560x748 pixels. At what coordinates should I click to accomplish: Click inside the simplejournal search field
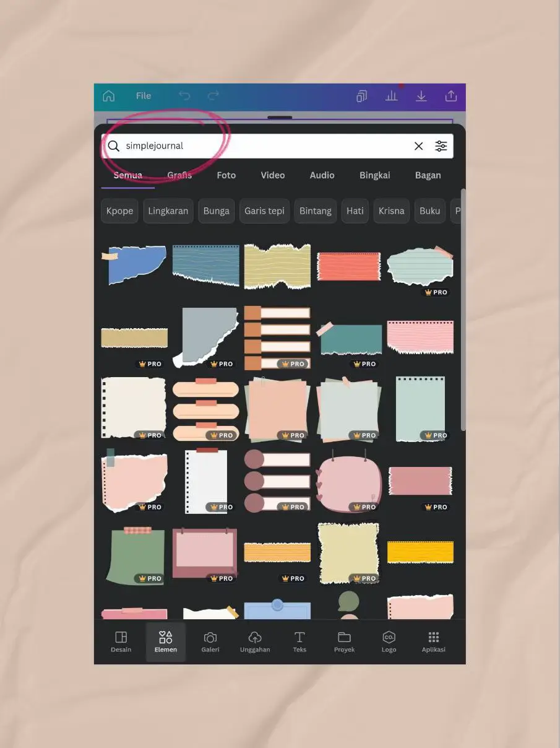coord(186,146)
